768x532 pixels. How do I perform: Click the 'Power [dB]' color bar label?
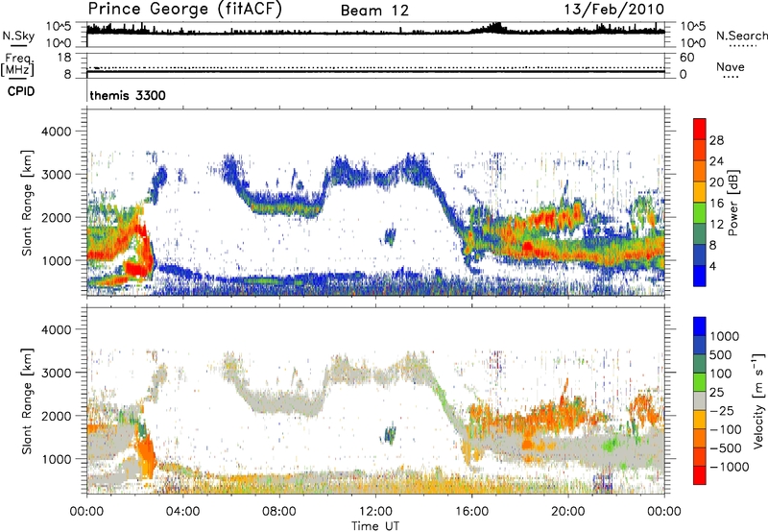(733, 203)
